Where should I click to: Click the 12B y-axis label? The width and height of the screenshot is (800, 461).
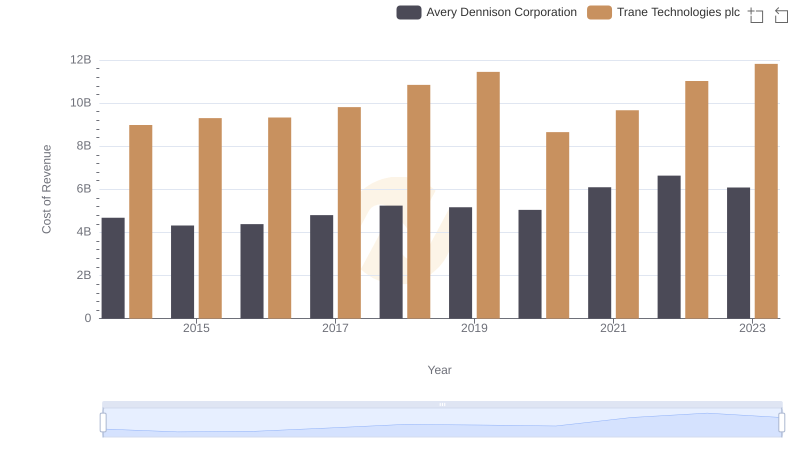click(81, 60)
